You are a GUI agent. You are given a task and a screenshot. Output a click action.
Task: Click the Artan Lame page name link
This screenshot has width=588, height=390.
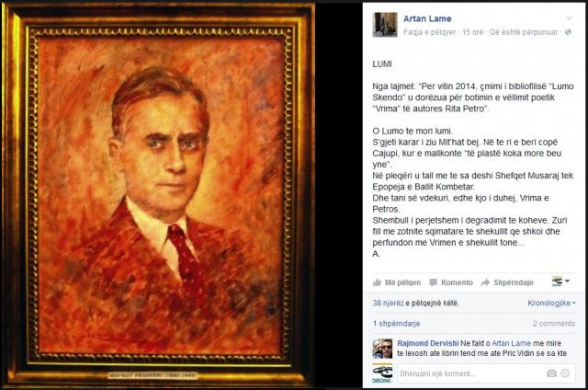[x=427, y=18]
